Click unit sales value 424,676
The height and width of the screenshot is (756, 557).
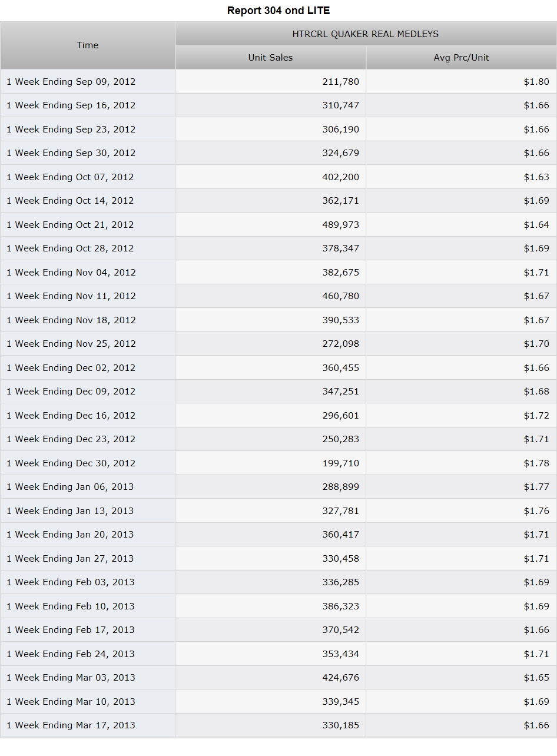pos(340,677)
